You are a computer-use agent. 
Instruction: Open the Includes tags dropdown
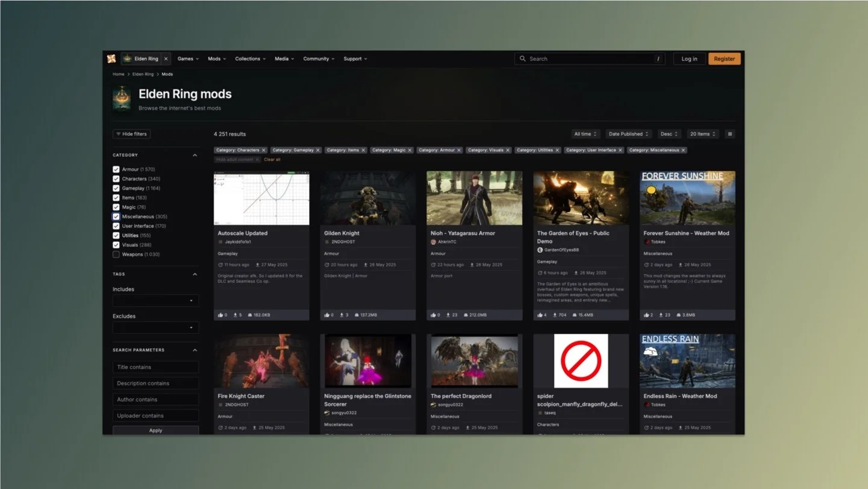pyautogui.click(x=155, y=300)
